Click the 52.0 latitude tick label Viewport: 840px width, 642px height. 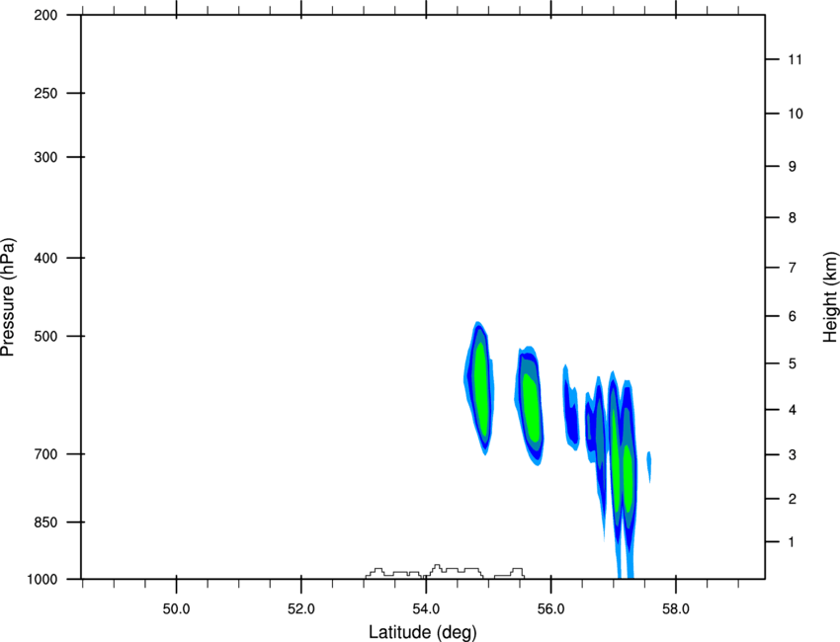click(x=301, y=609)
